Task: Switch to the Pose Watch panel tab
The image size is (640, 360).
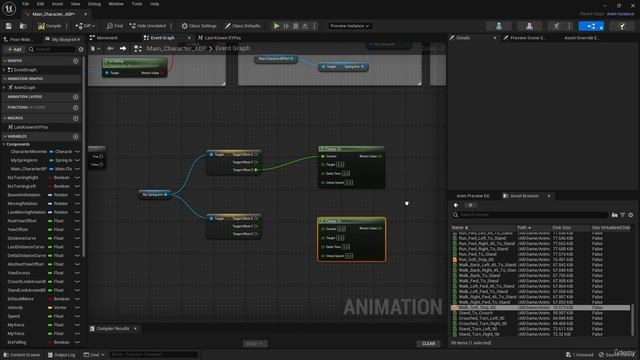Action: [x=18, y=40]
